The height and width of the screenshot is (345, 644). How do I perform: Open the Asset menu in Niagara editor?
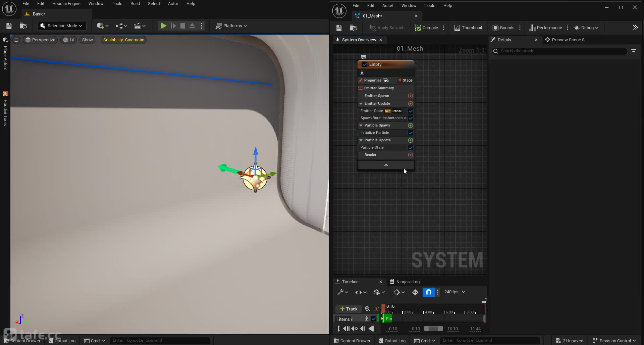[x=388, y=6]
